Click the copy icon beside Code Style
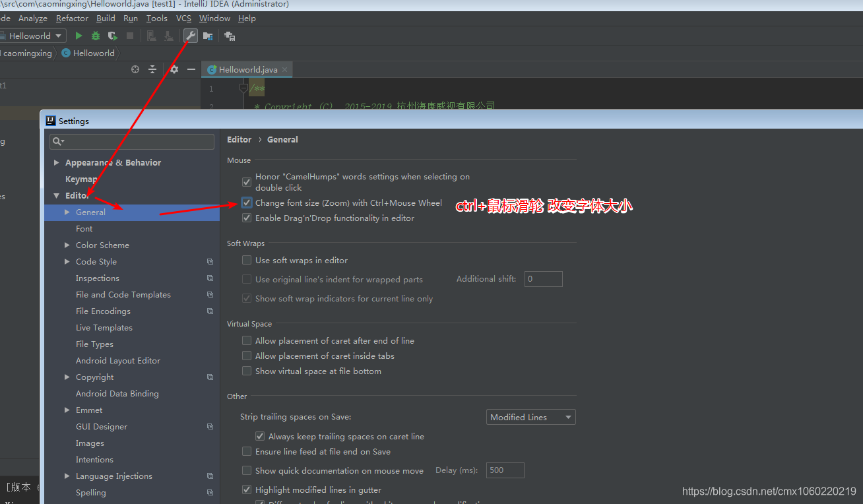 pyautogui.click(x=210, y=262)
